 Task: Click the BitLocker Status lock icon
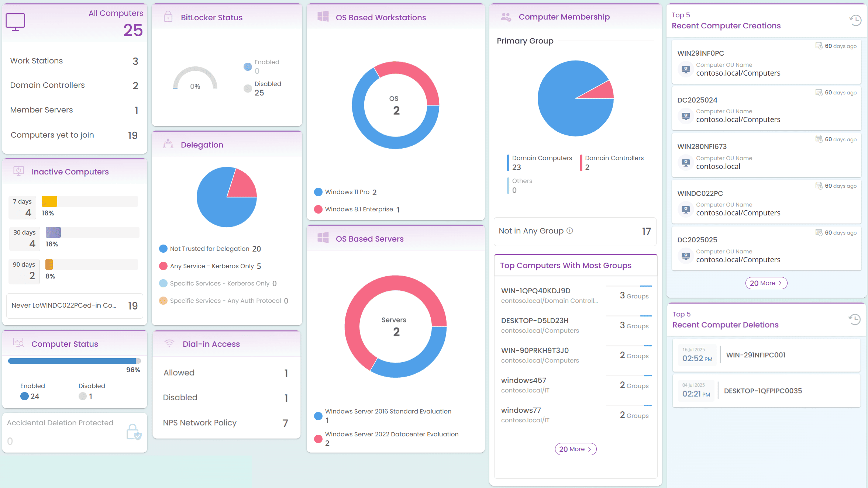[x=168, y=17]
